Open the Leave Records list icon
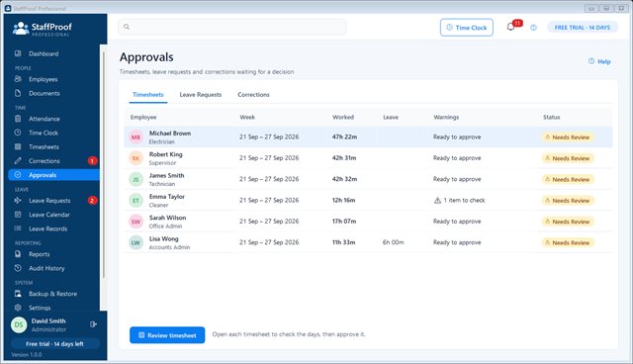 [x=18, y=228]
